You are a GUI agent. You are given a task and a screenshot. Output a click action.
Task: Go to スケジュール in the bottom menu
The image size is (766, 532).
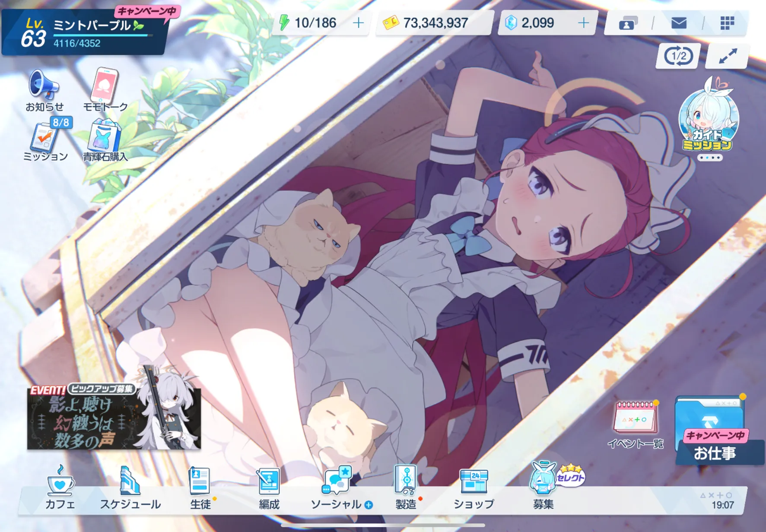point(130,488)
